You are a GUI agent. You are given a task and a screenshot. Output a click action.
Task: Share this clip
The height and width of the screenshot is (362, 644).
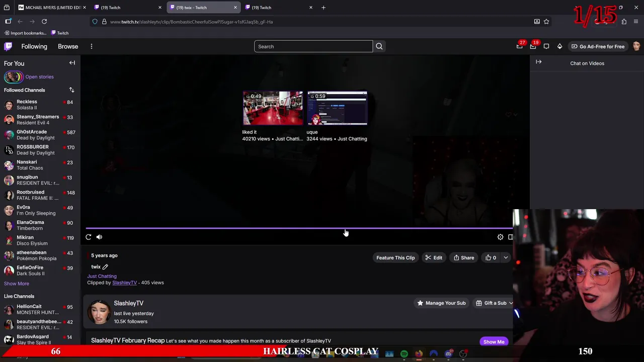pos(464,257)
